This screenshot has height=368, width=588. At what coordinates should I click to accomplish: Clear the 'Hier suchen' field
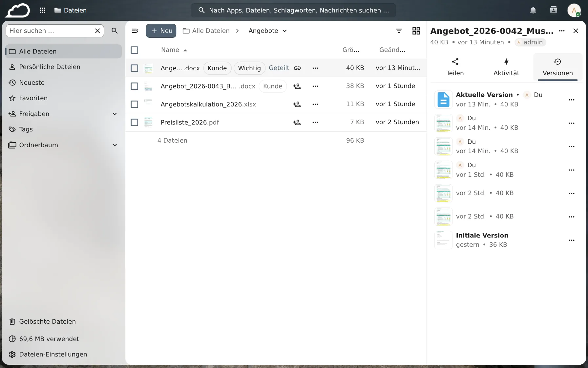[97, 31]
